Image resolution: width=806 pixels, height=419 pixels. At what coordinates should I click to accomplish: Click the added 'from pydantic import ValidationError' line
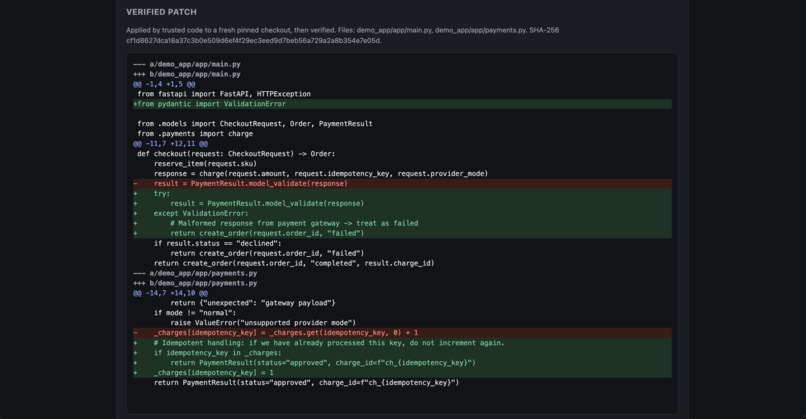402,104
